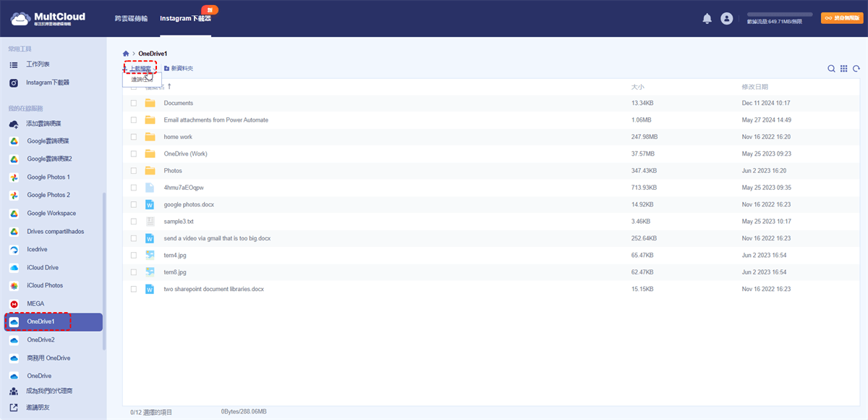868x420 pixels.
Task: Click the Google Photos 1 icon
Action: 14,177
